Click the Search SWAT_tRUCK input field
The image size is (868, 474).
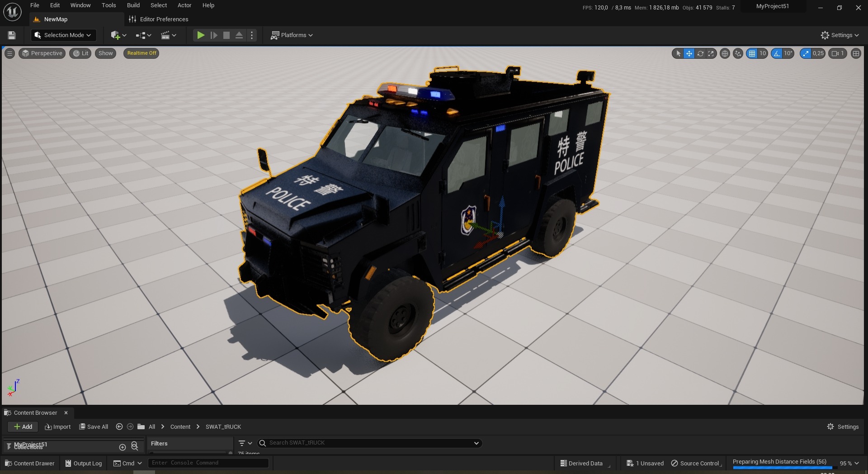click(369, 443)
